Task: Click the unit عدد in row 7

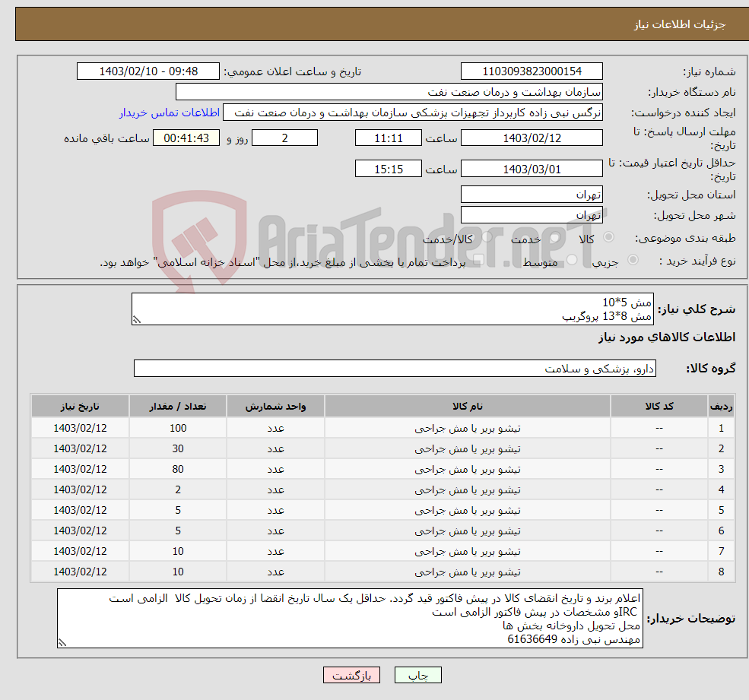Action: 275,552
